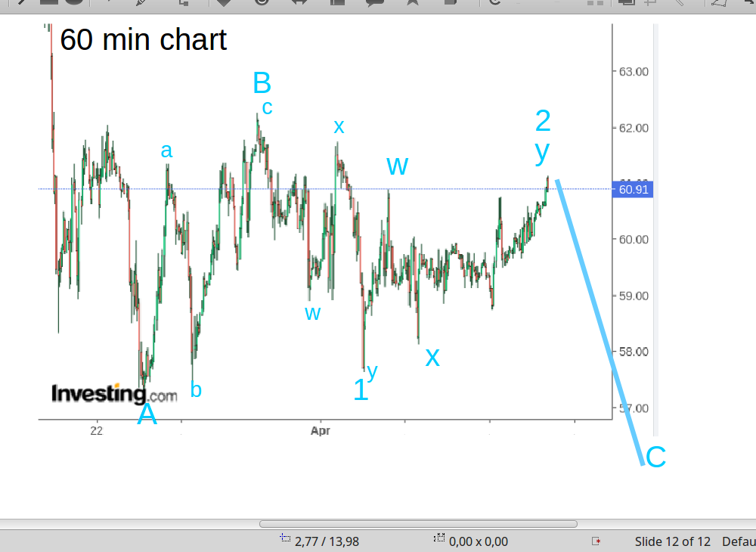The width and height of the screenshot is (756, 552).
Task: Pick the Symbol Shapes smiley tool
Action: pyautogui.click(x=262, y=2)
